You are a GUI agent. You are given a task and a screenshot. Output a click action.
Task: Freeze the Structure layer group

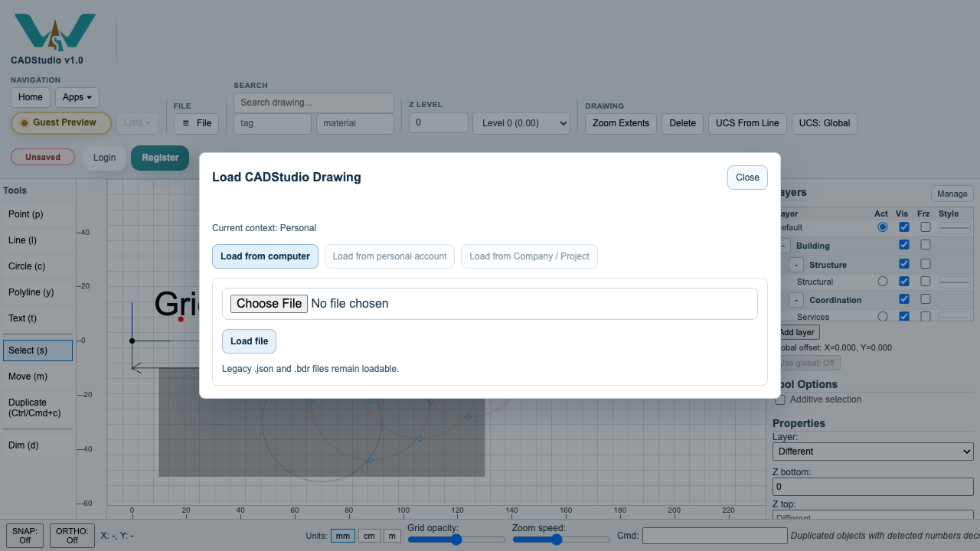(926, 264)
